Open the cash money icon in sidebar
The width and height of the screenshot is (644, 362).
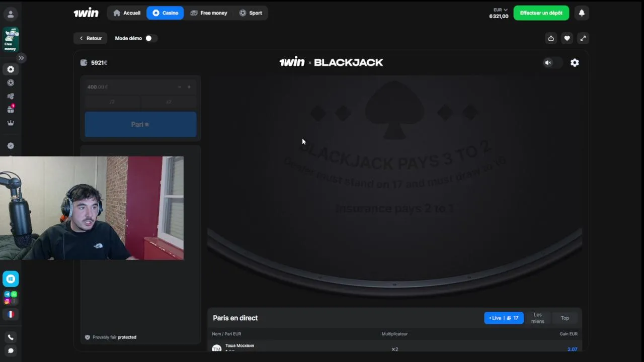(11, 96)
